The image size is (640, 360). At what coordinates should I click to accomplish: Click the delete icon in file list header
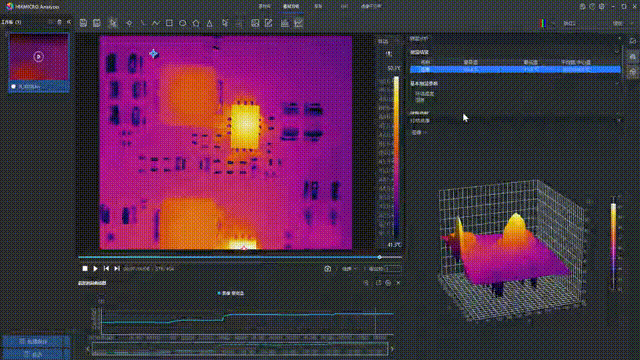click(x=60, y=22)
